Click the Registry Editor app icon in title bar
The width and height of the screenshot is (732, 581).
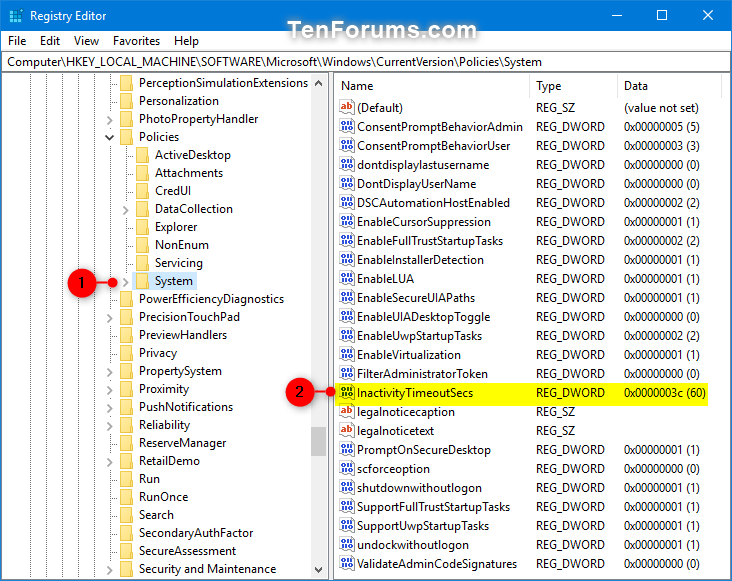(x=15, y=15)
